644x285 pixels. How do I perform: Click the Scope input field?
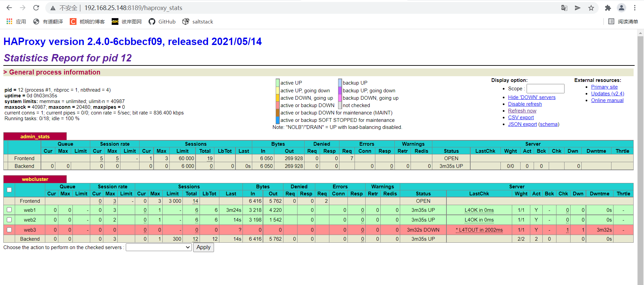(545, 89)
